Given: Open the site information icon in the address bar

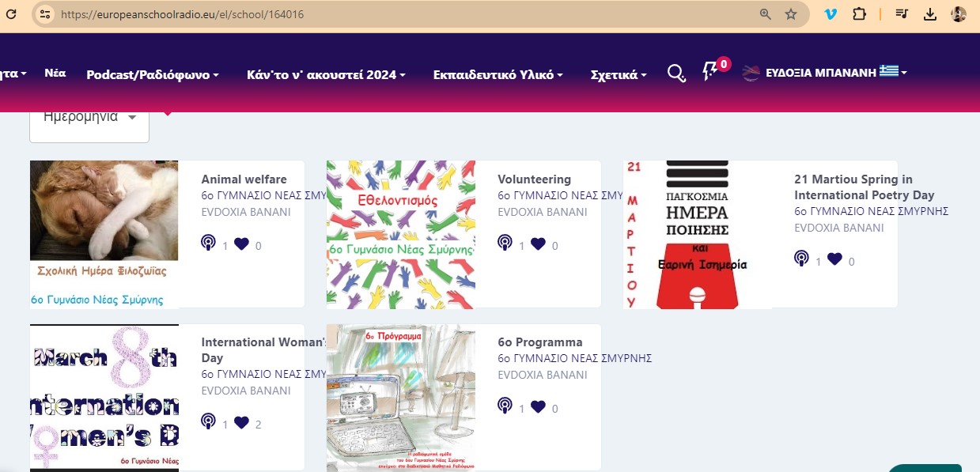Looking at the screenshot, I should (46, 14).
